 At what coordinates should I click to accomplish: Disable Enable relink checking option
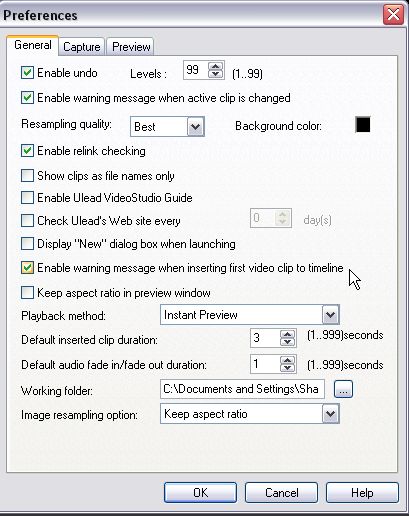tap(27, 151)
